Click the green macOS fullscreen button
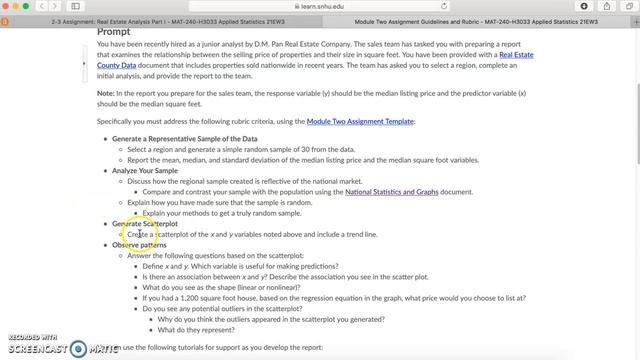The width and height of the screenshot is (640, 360). (26, 6)
